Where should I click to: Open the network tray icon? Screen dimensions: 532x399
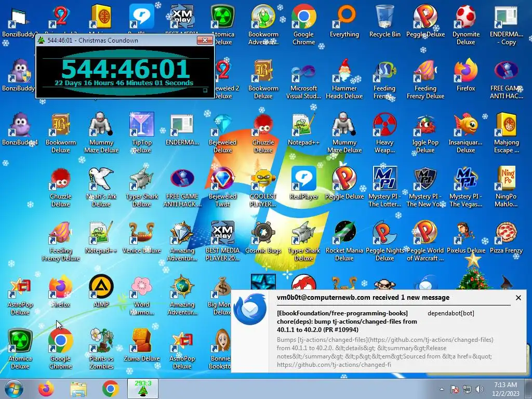click(x=467, y=389)
